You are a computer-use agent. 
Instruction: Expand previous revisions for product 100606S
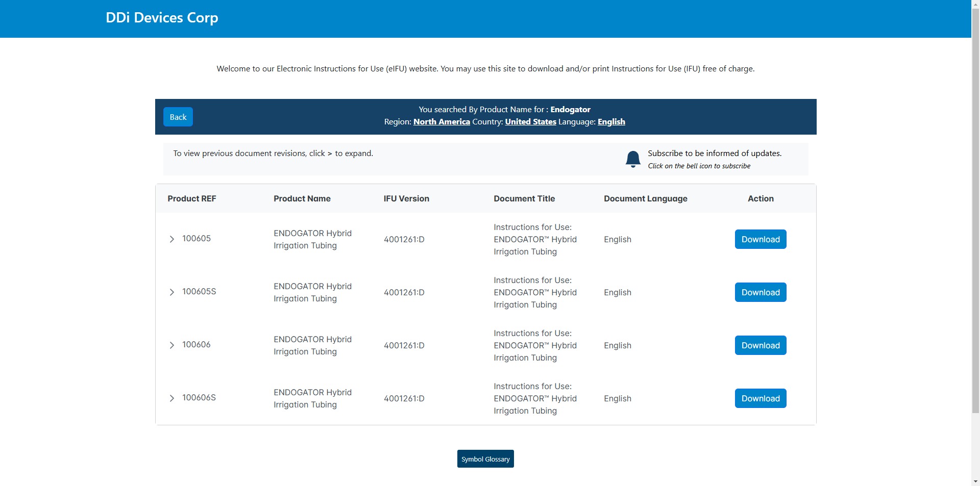pyautogui.click(x=172, y=398)
